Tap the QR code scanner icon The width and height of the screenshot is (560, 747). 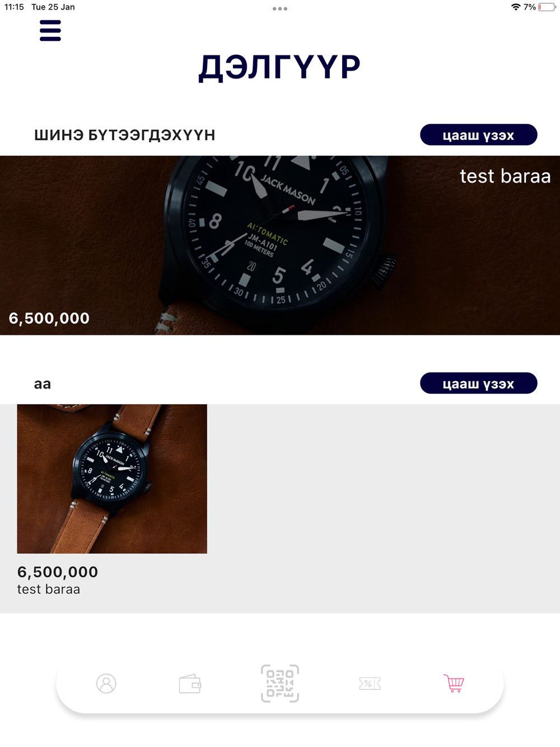(x=280, y=683)
